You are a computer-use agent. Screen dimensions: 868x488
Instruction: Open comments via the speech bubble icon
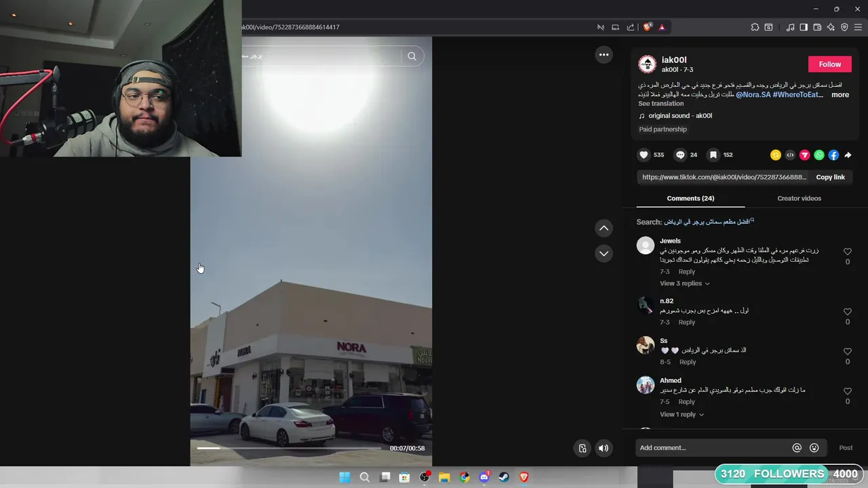[x=680, y=155]
